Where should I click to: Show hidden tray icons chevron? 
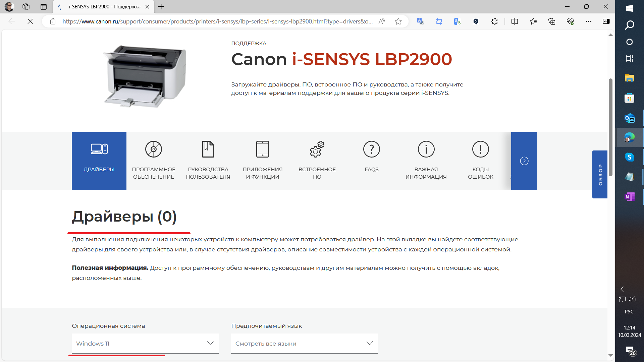tap(622, 289)
